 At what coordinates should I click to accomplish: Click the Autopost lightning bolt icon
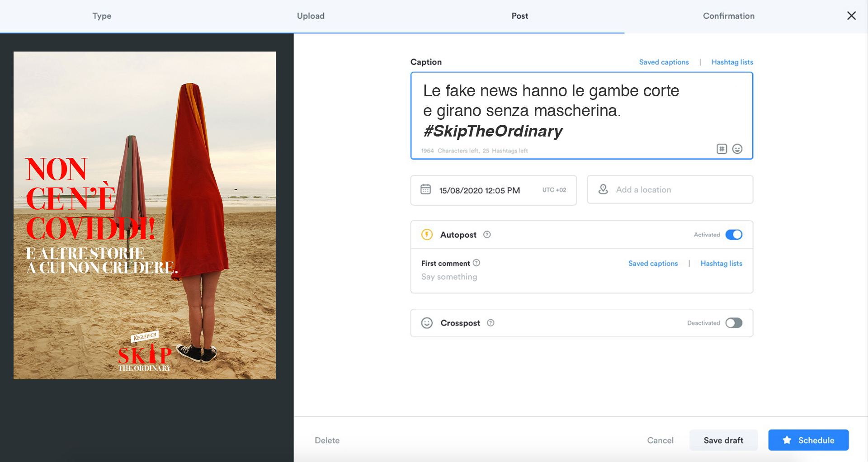click(427, 234)
